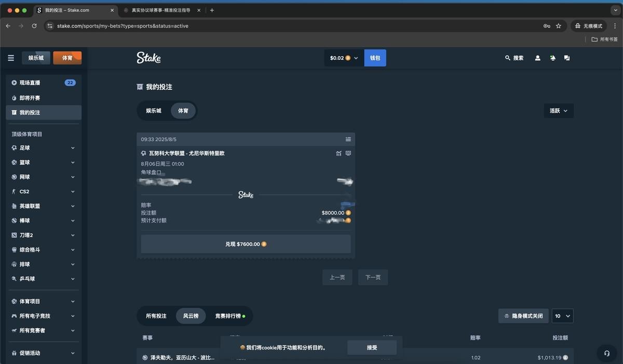Switch to the 真实协议球赛事 browser tab
This screenshot has height=364, width=623.
click(161, 10)
